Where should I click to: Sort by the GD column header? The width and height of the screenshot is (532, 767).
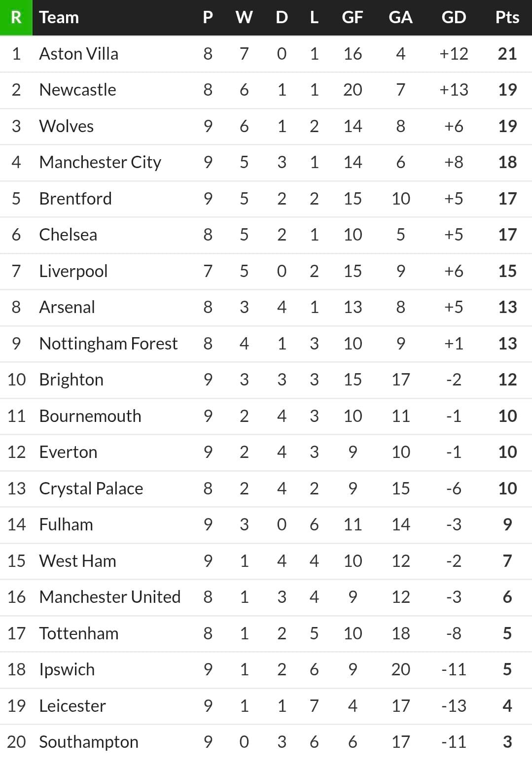[454, 17]
